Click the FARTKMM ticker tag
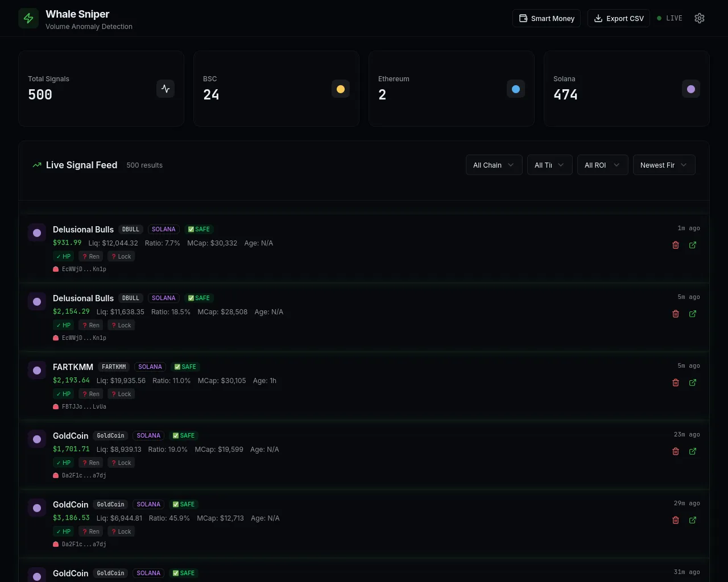This screenshot has height=582, width=728. [114, 367]
